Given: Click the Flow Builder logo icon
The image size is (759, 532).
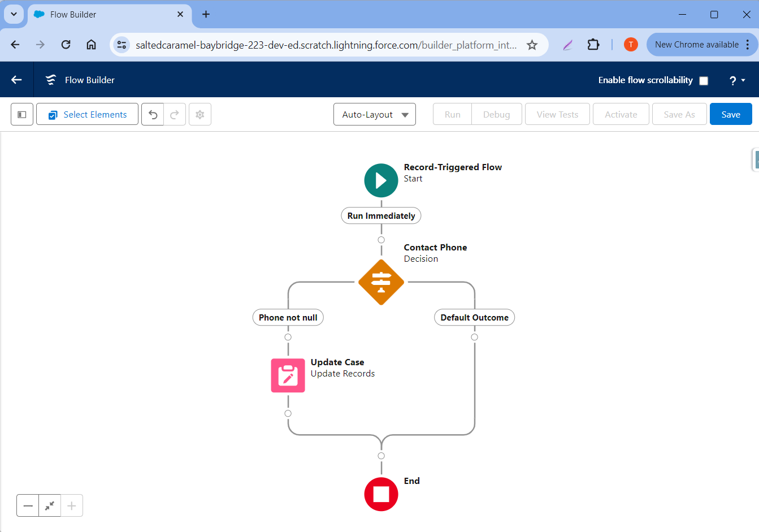Looking at the screenshot, I should [51, 80].
